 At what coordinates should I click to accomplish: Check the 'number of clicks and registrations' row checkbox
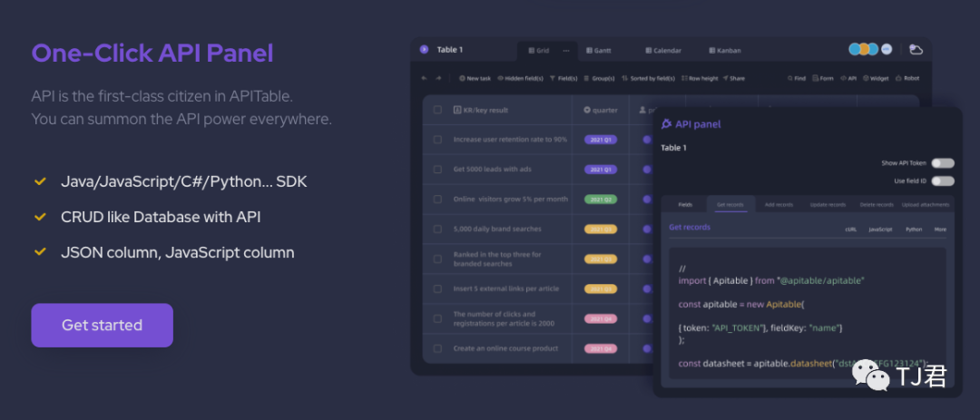[437, 318]
